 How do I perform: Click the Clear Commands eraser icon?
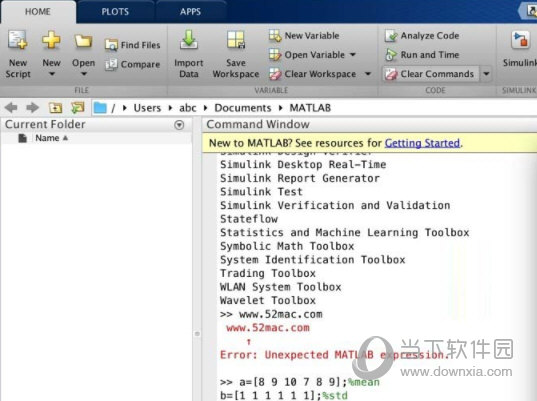pos(391,74)
